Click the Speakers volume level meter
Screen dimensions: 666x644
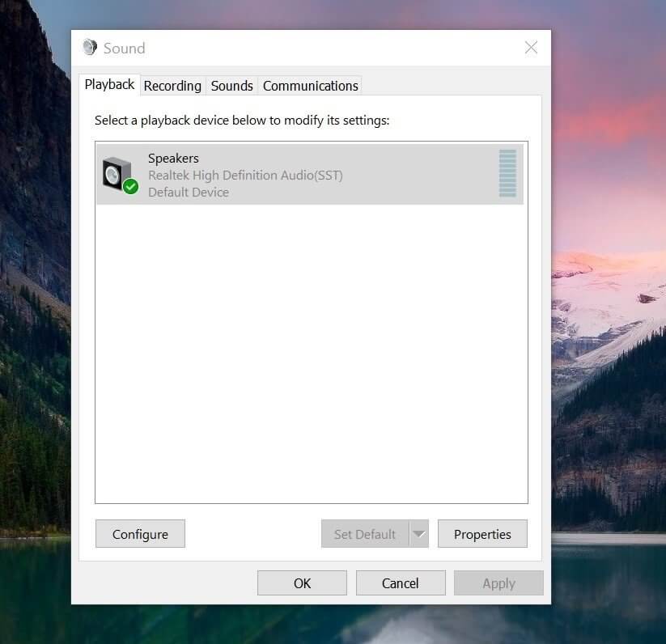[x=507, y=173]
